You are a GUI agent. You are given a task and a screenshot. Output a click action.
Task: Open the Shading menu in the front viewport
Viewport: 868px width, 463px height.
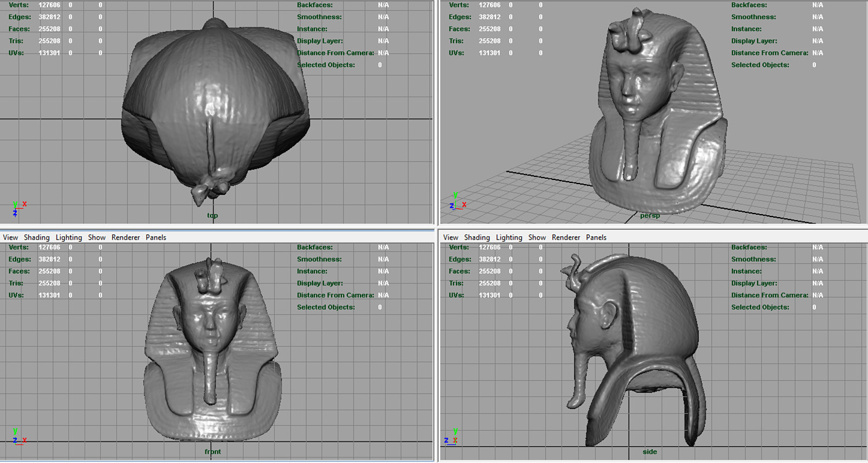(36, 237)
